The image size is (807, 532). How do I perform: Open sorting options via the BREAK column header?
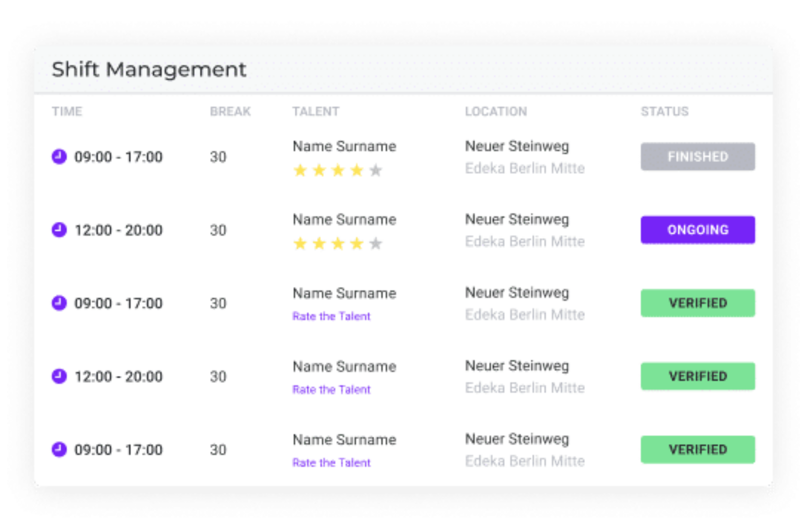pyautogui.click(x=230, y=111)
